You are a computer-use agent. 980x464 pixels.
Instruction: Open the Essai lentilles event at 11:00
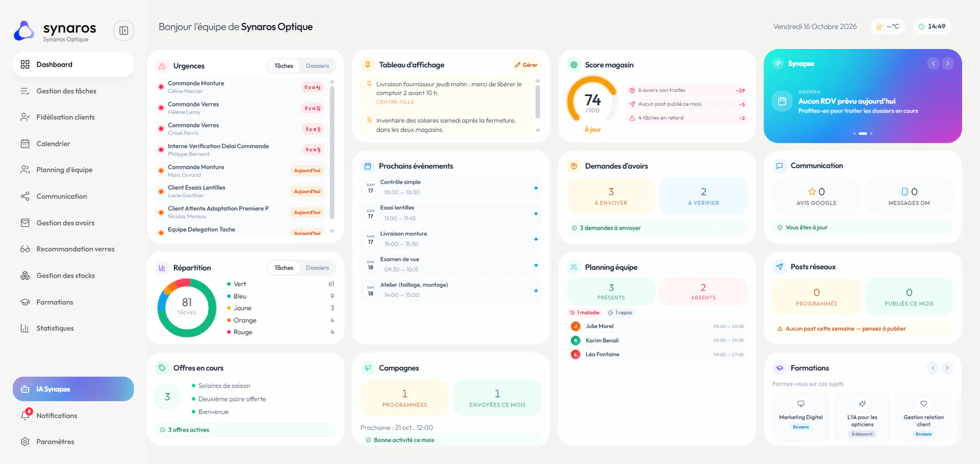pyautogui.click(x=451, y=213)
